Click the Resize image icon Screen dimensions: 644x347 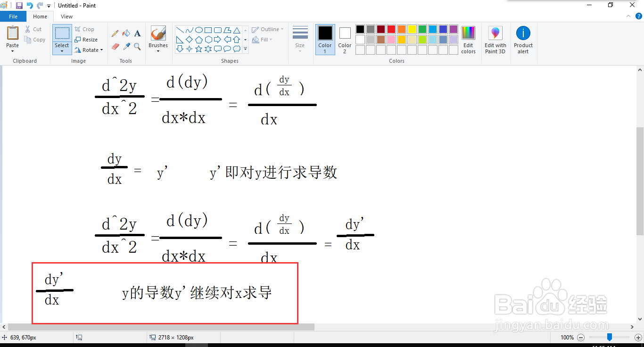(77, 39)
